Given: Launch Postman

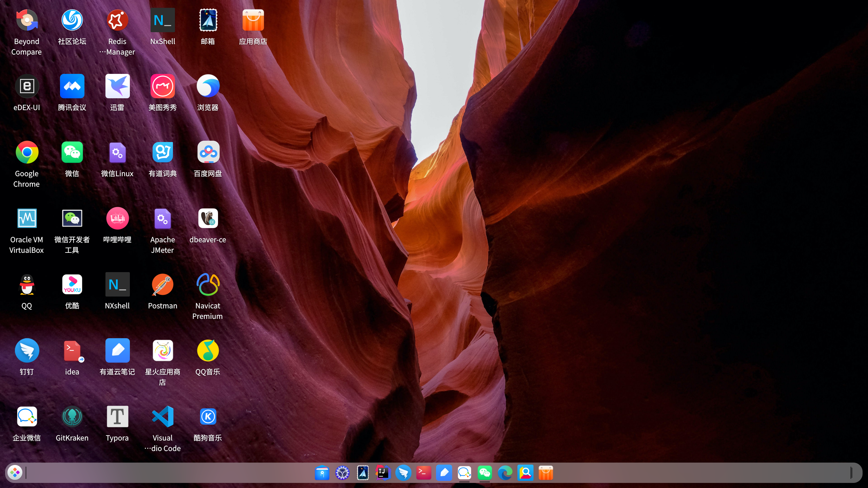Looking at the screenshot, I should [162, 285].
